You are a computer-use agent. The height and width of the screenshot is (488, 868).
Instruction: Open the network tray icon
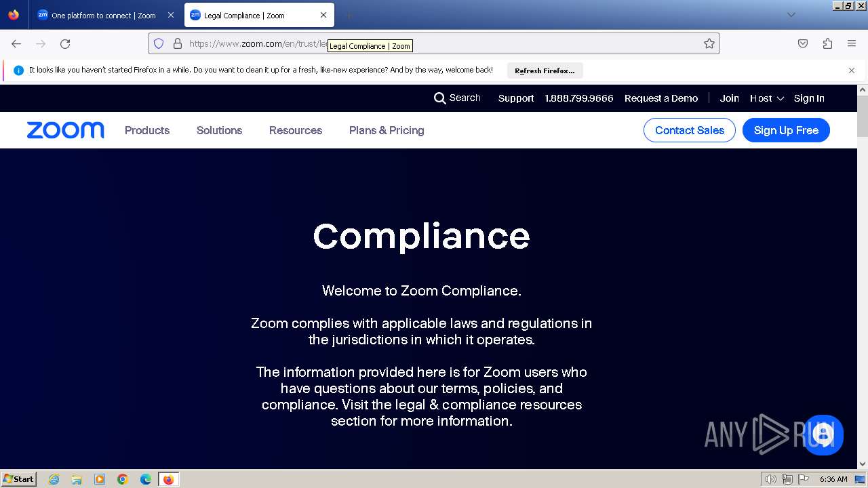click(787, 479)
